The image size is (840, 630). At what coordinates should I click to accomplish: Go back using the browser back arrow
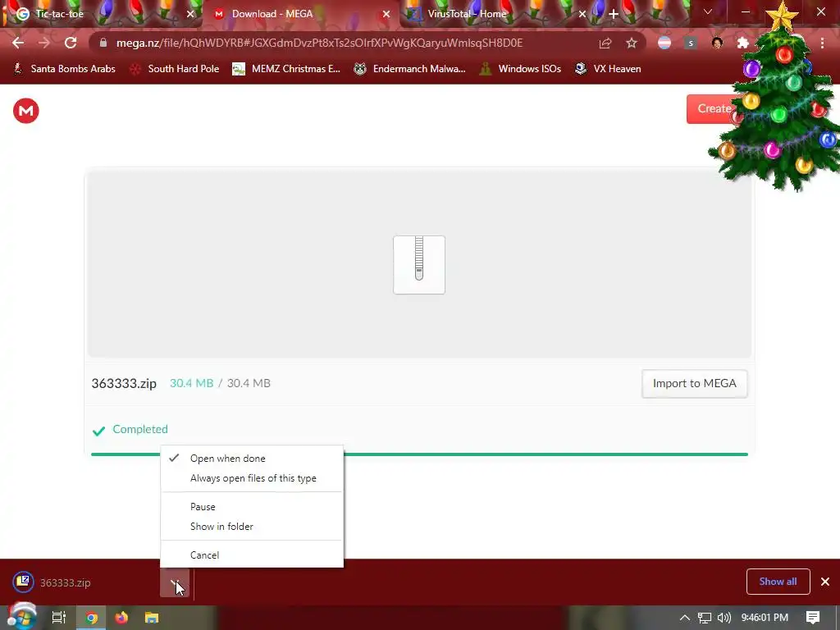[x=18, y=43]
